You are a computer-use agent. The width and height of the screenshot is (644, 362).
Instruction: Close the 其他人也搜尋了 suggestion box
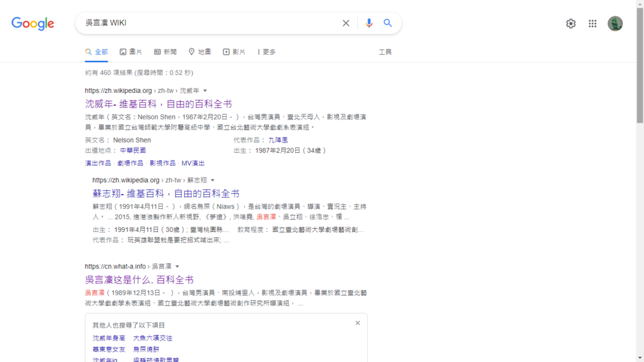pos(358,323)
